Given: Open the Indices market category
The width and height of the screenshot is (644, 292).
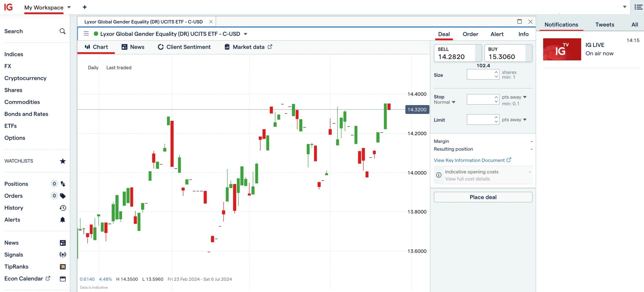Looking at the screenshot, I should click(x=14, y=54).
